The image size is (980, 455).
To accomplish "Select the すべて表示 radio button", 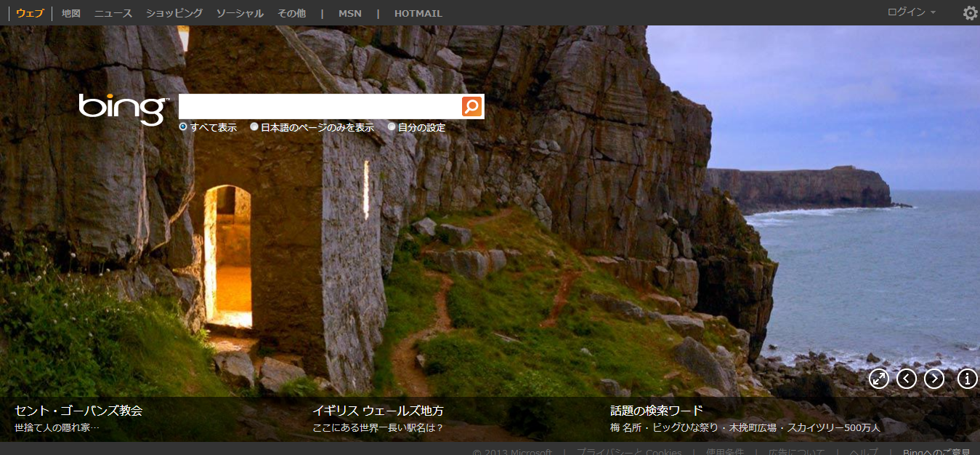I will coord(183,127).
